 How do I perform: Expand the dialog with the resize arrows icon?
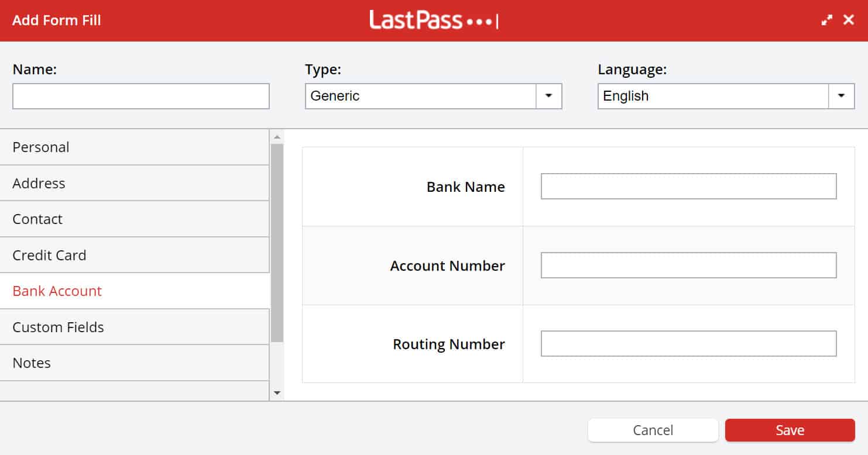(826, 20)
